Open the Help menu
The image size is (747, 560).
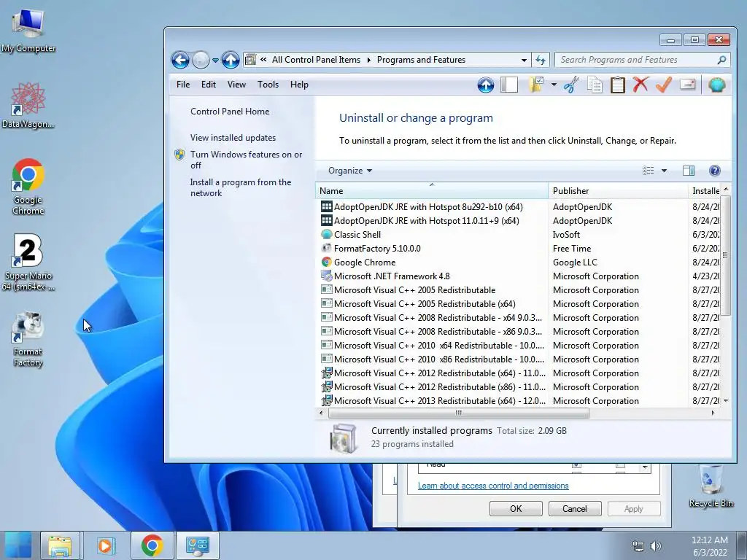299,85
